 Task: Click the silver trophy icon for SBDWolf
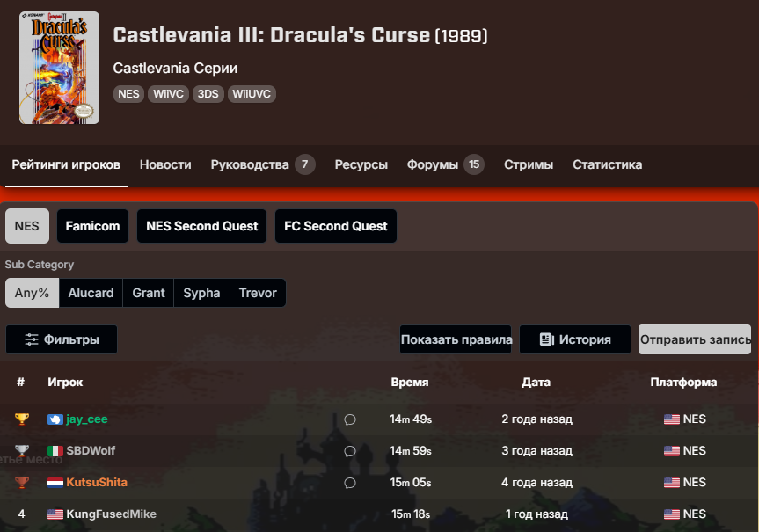pos(22,450)
